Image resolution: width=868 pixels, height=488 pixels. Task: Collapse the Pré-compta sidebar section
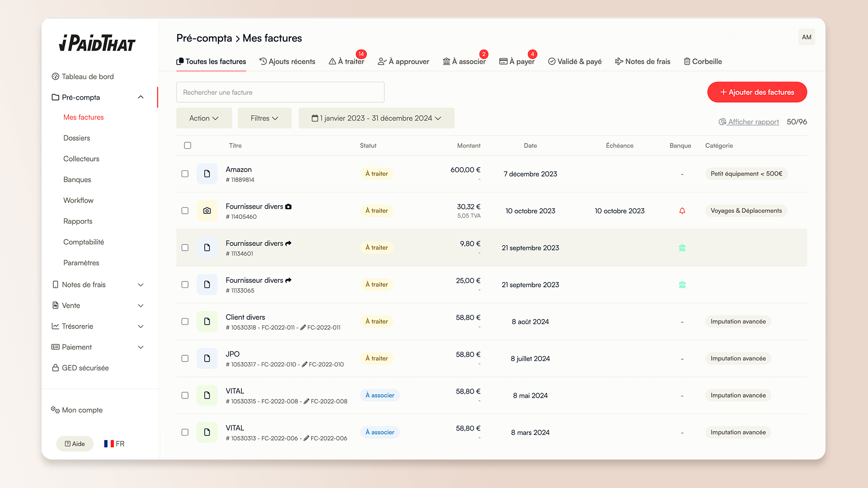point(141,97)
